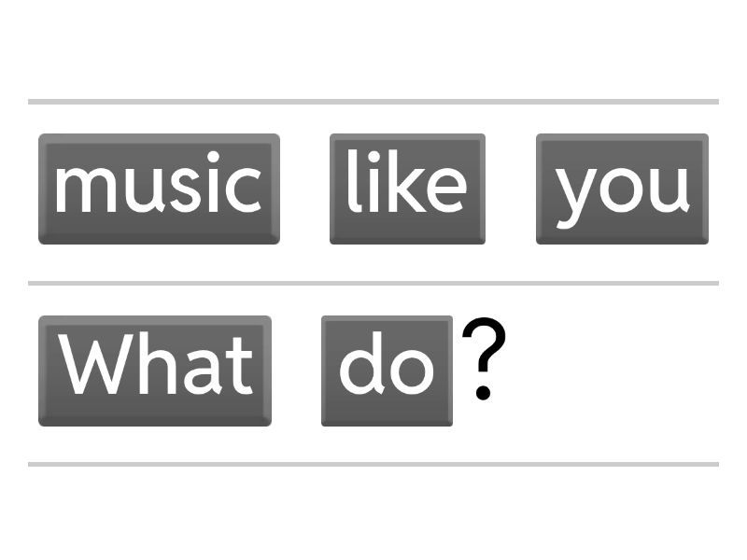Choose the 'What' word tile
747x560 pixels.
(x=155, y=371)
